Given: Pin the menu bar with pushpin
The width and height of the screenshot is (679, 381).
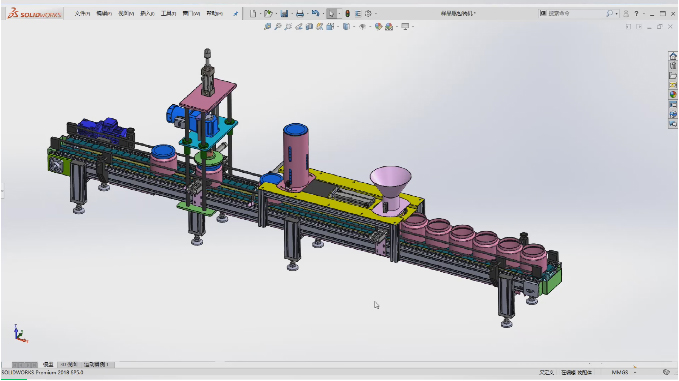Looking at the screenshot, I should pos(236,13).
